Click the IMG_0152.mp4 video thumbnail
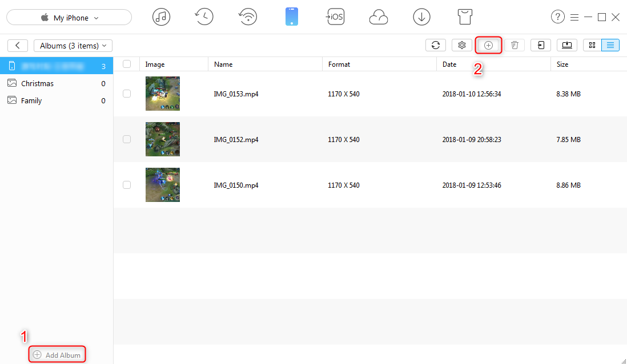 coord(162,139)
